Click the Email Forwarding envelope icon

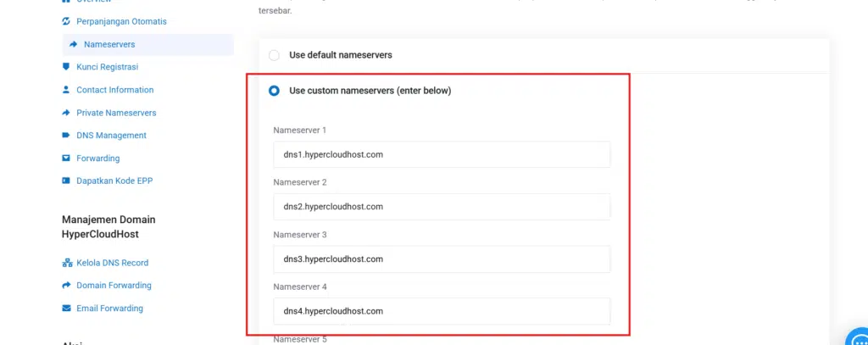(66, 308)
